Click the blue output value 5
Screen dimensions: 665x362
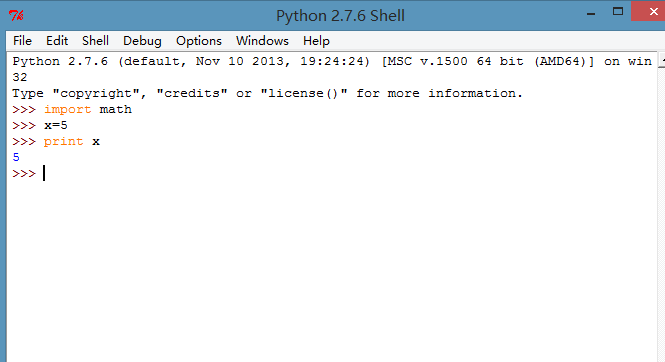coord(16,158)
